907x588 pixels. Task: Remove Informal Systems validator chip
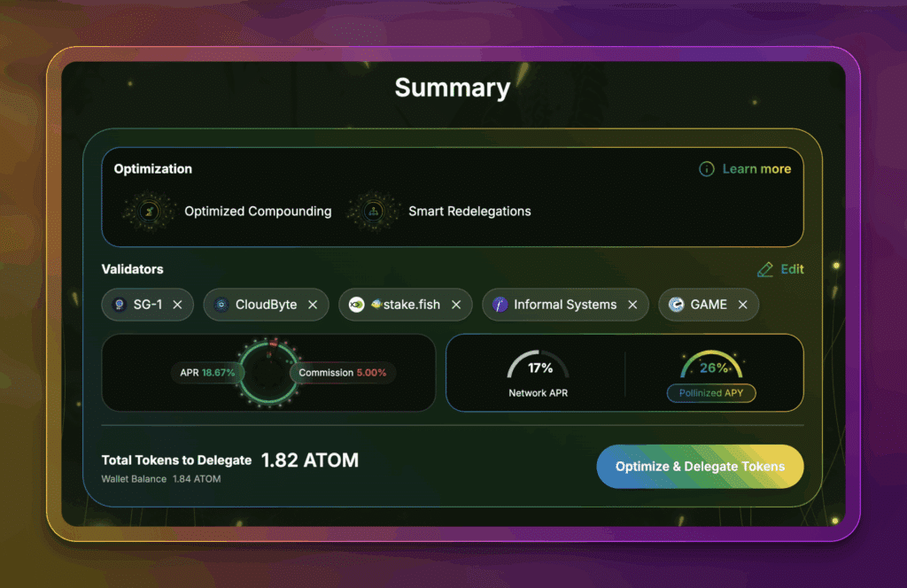(x=632, y=305)
